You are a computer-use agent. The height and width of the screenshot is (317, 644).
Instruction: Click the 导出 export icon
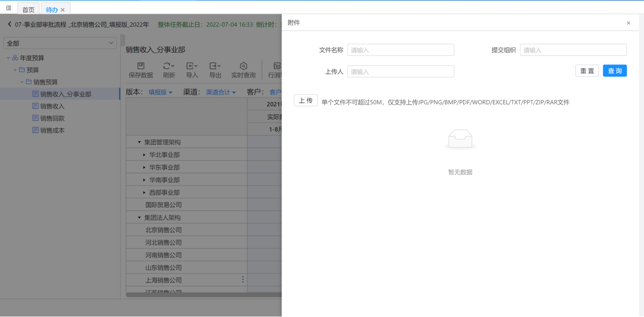click(215, 66)
